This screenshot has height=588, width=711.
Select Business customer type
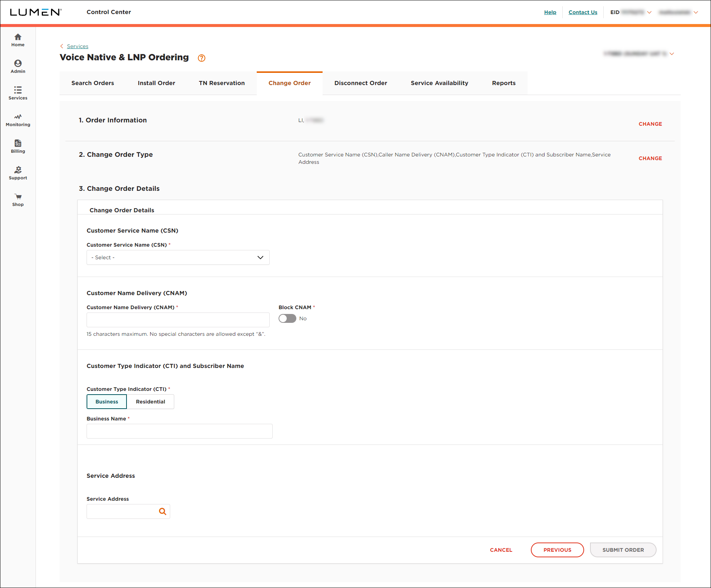coord(107,402)
